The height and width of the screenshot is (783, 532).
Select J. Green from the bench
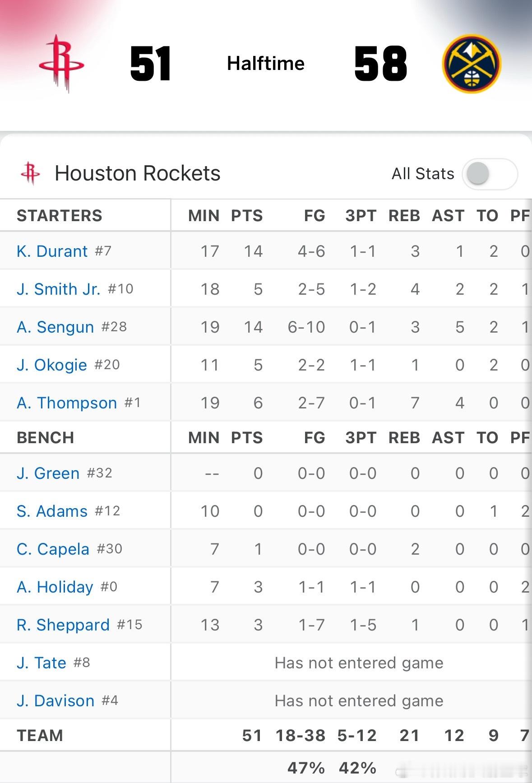(x=48, y=473)
